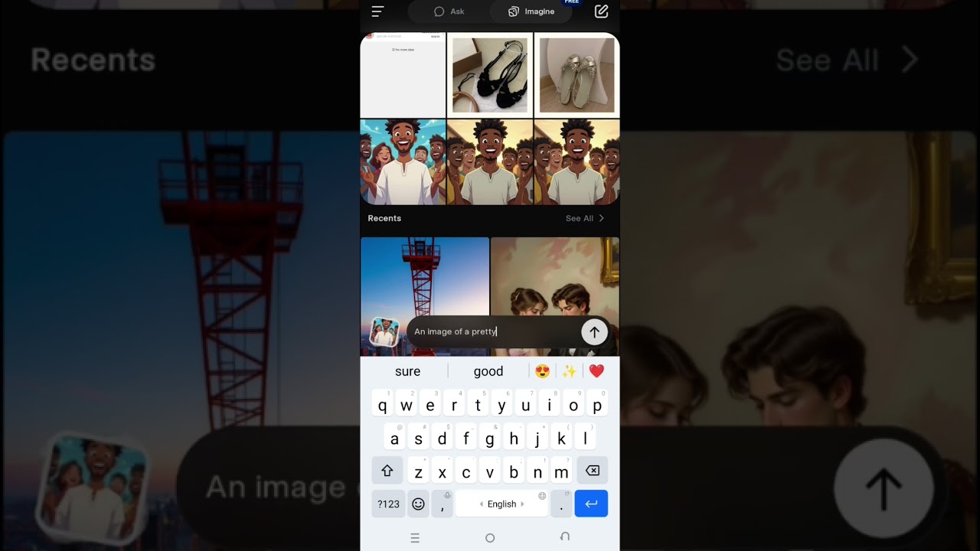The height and width of the screenshot is (551, 980).
Task: Open the hamburger side menu
Action: tap(377, 11)
